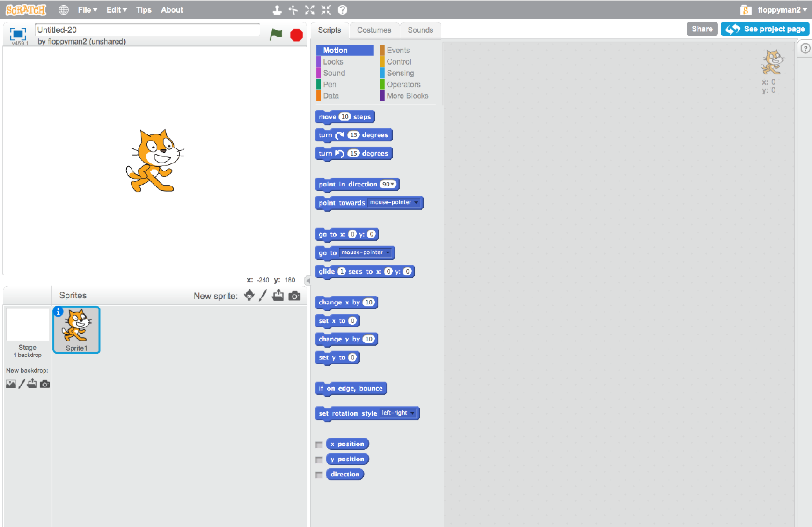Click the Share button
The image size is (812, 527).
[702, 29]
